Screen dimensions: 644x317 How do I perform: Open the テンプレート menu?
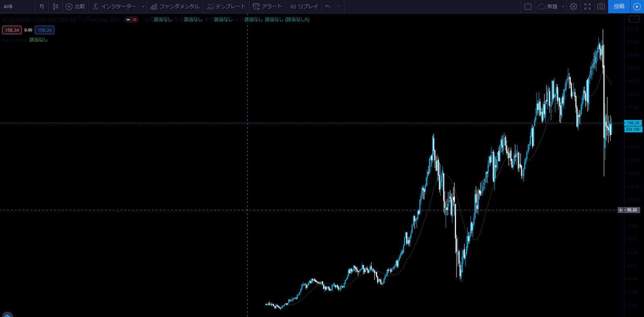click(x=226, y=6)
